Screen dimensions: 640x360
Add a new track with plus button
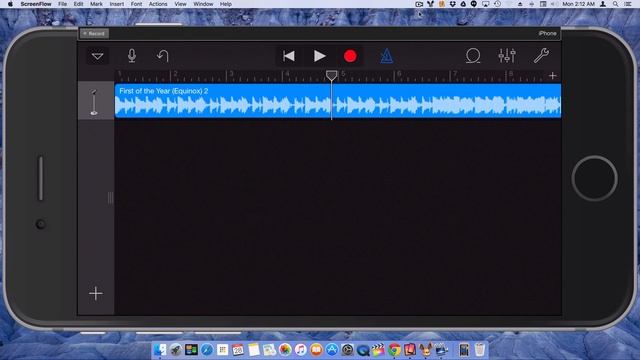point(96,293)
